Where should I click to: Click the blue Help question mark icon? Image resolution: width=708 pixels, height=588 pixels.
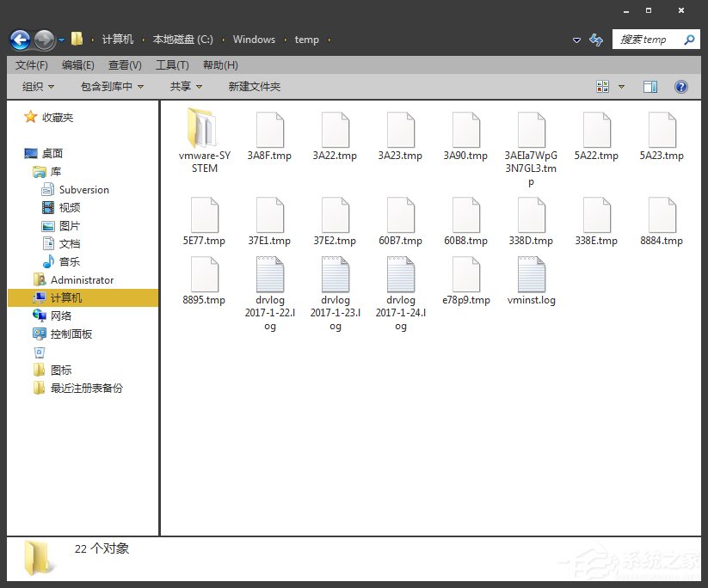point(680,86)
